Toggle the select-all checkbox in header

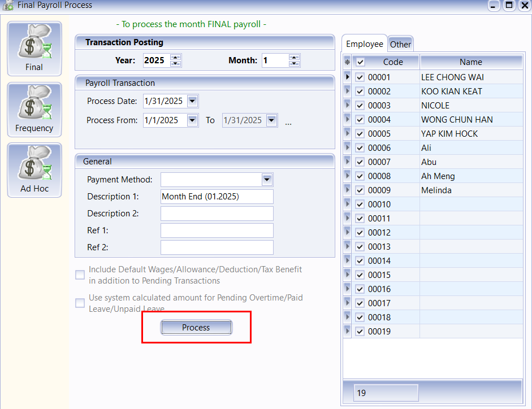tap(360, 62)
